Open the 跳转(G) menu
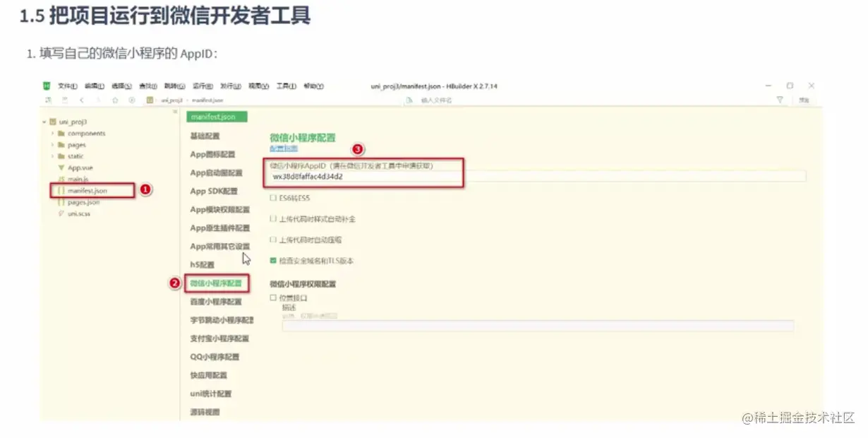This screenshot has width=868, height=438. click(x=174, y=86)
